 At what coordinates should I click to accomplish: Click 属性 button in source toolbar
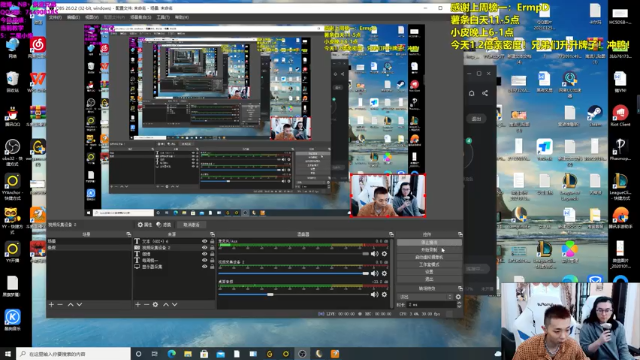pos(144,225)
